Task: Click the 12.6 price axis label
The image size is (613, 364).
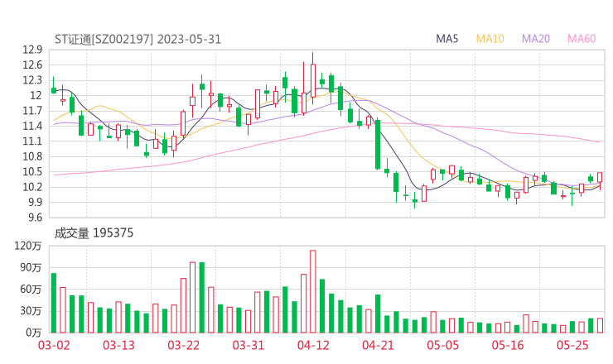Action: pos(32,65)
